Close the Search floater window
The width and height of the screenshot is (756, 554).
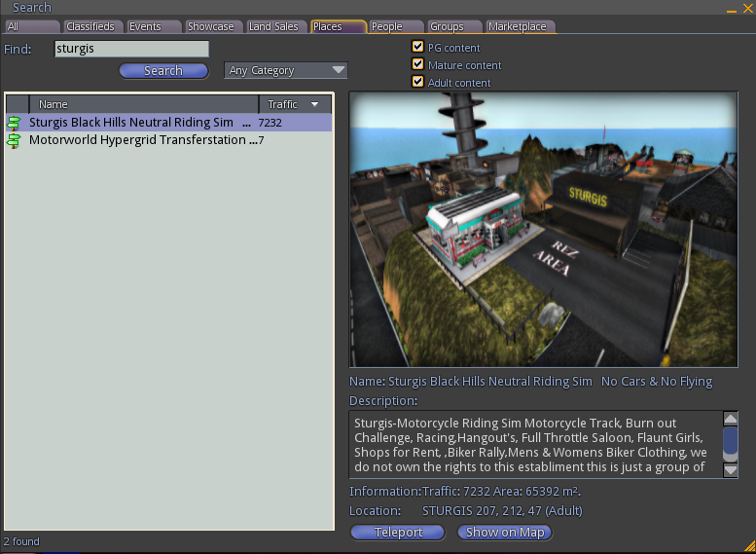pos(748,7)
